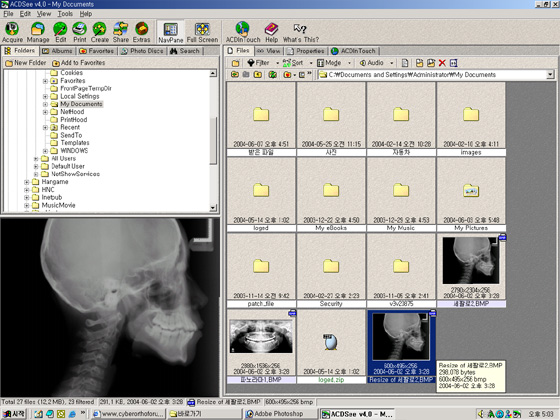Open the Create toolbar icon
The height and width of the screenshot is (420, 560).
pos(100,32)
